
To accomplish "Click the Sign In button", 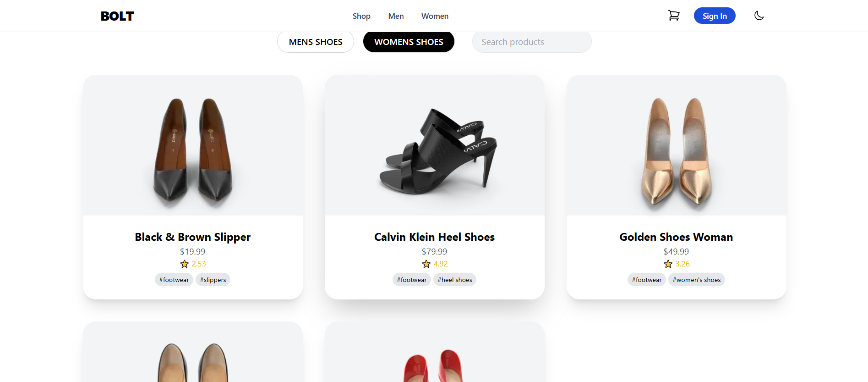I will 715,16.
